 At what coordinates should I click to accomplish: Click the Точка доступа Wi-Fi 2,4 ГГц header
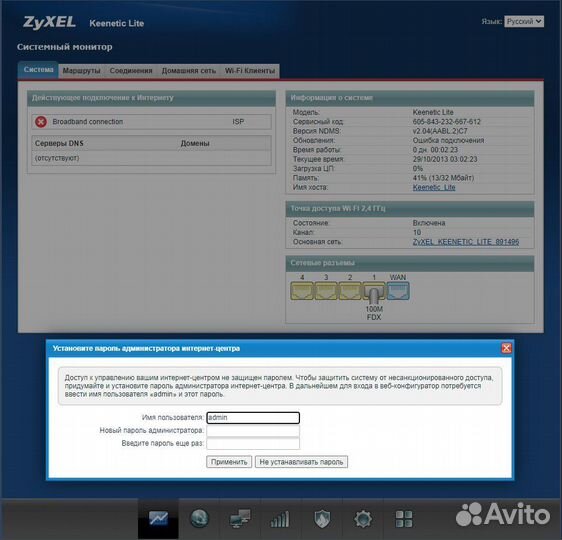410,209
